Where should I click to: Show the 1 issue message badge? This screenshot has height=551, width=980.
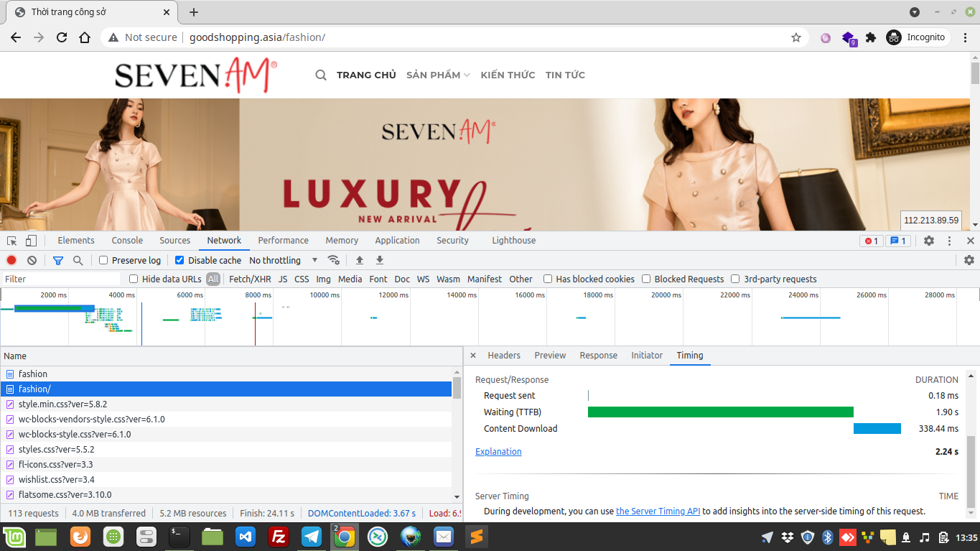pyautogui.click(x=898, y=241)
